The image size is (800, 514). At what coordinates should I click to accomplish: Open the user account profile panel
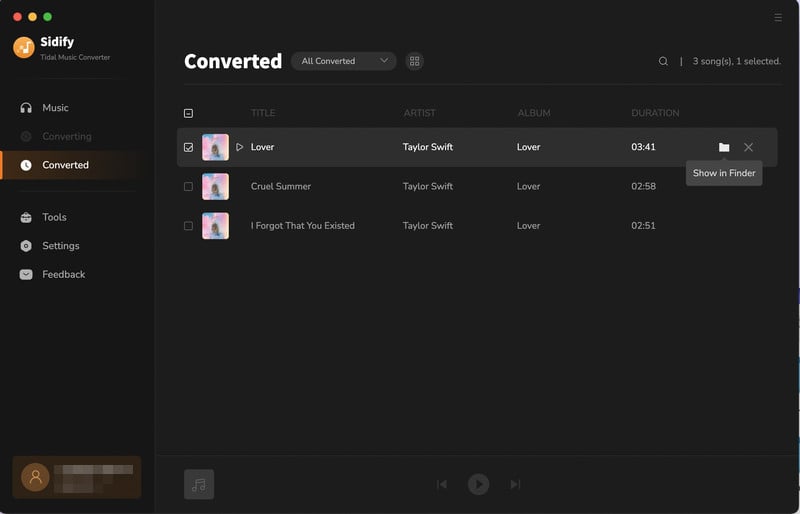(77, 477)
